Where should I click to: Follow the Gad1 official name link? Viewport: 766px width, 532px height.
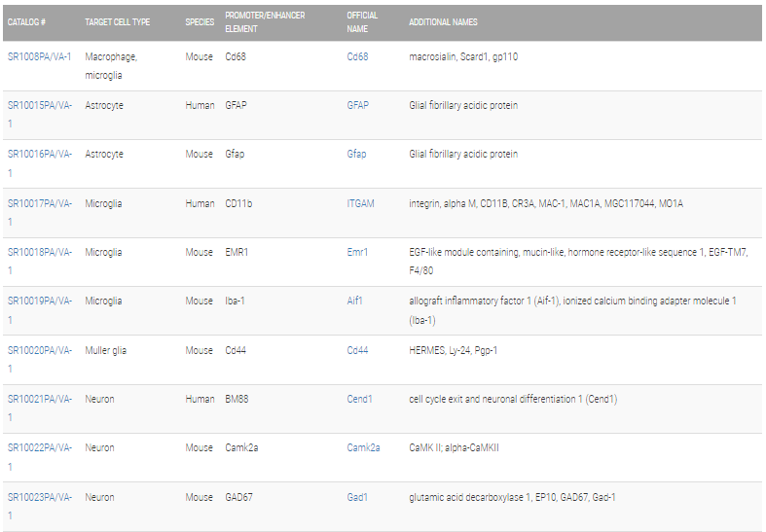point(357,497)
